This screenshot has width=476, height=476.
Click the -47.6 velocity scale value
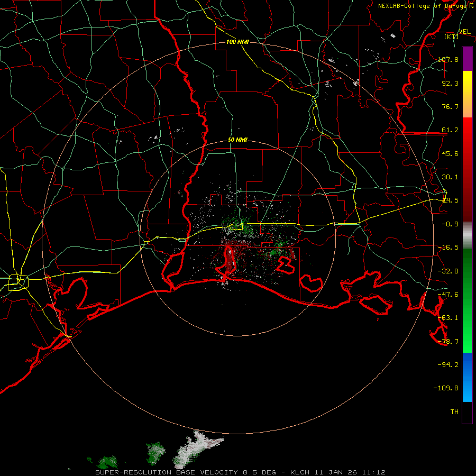[x=448, y=295]
